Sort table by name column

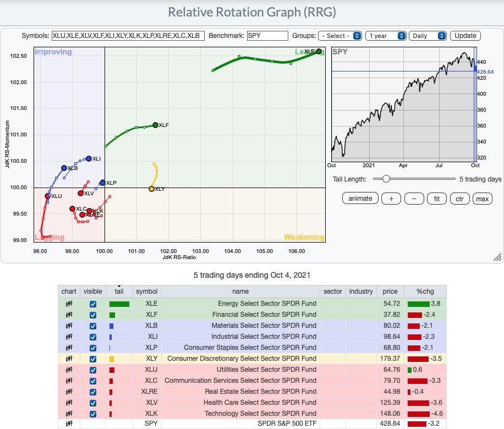click(x=240, y=291)
